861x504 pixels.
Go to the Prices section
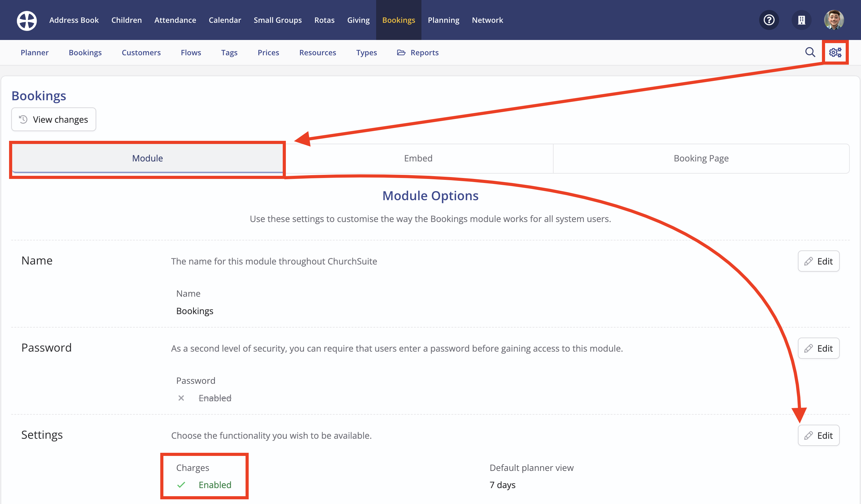coord(268,52)
